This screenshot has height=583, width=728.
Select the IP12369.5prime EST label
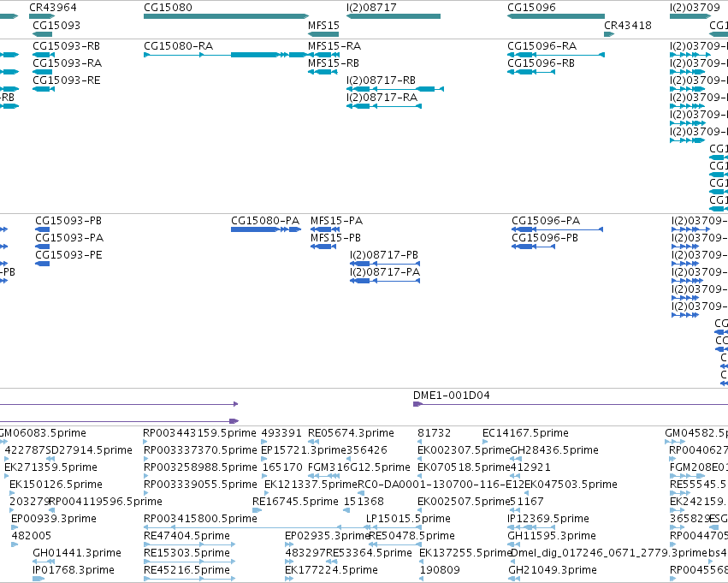(x=548, y=519)
